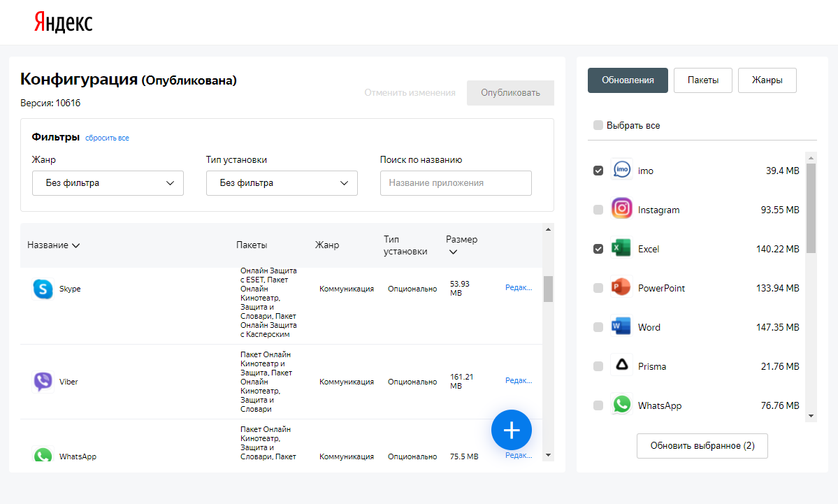Click the updates list scrollbar thumb
The height and width of the screenshot is (504, 838).
point(811,208)
